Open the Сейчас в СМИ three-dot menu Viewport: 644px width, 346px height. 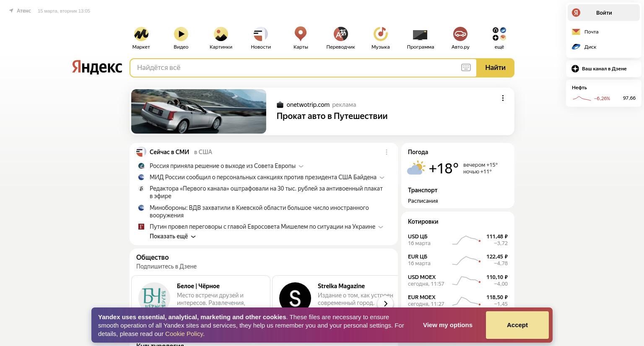(x=387, y=152)
